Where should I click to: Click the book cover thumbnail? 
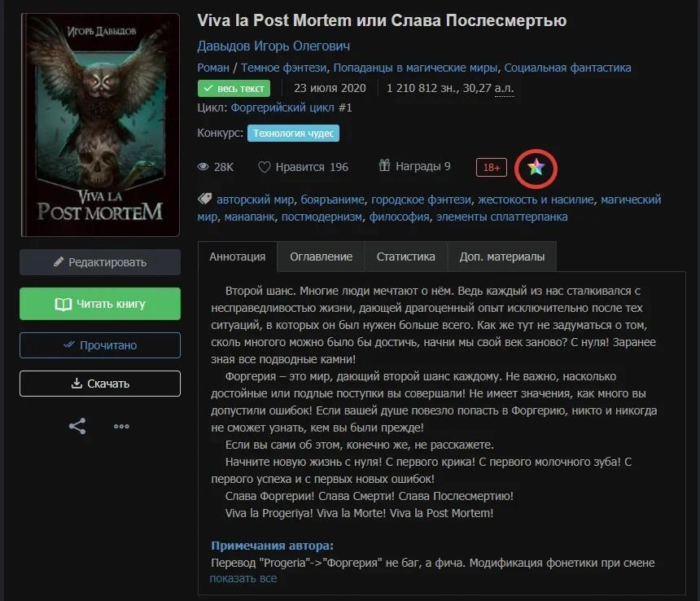(100, 125)
